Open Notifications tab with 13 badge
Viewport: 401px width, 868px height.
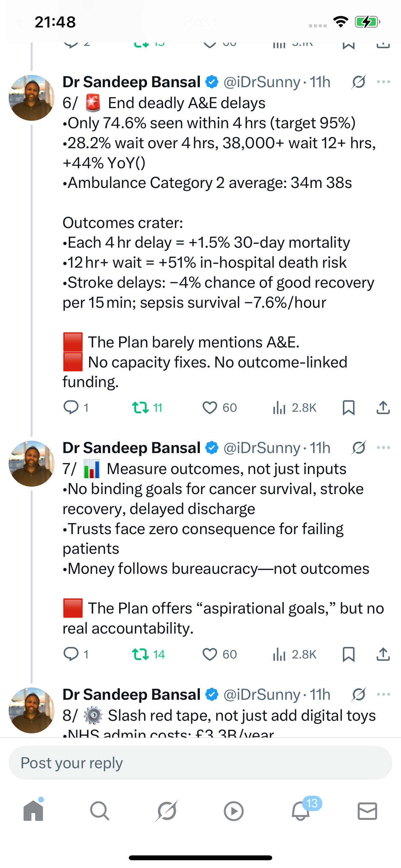pos(301,811)
